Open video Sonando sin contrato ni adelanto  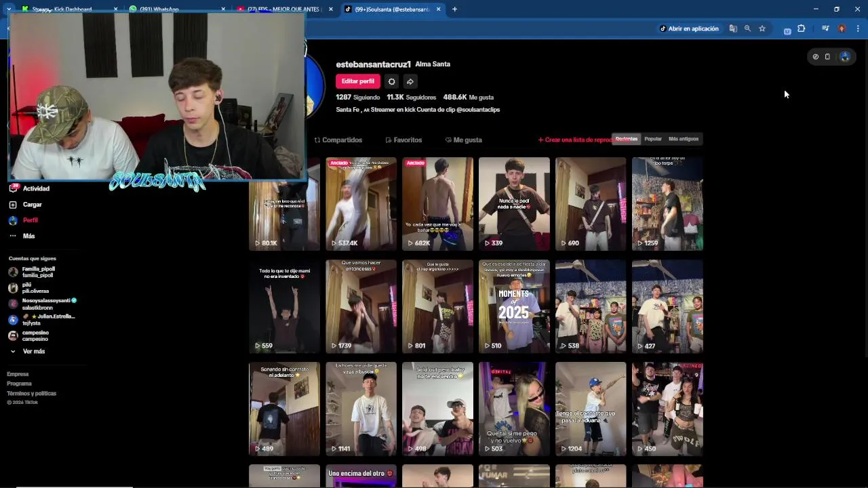point(284,409)
